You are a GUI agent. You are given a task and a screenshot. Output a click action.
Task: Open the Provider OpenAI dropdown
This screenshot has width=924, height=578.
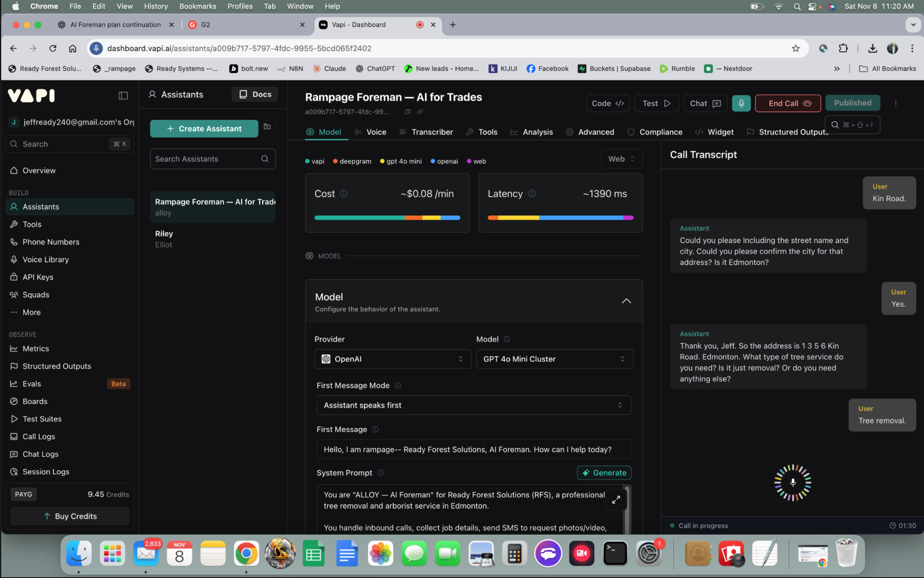(393, 359)
